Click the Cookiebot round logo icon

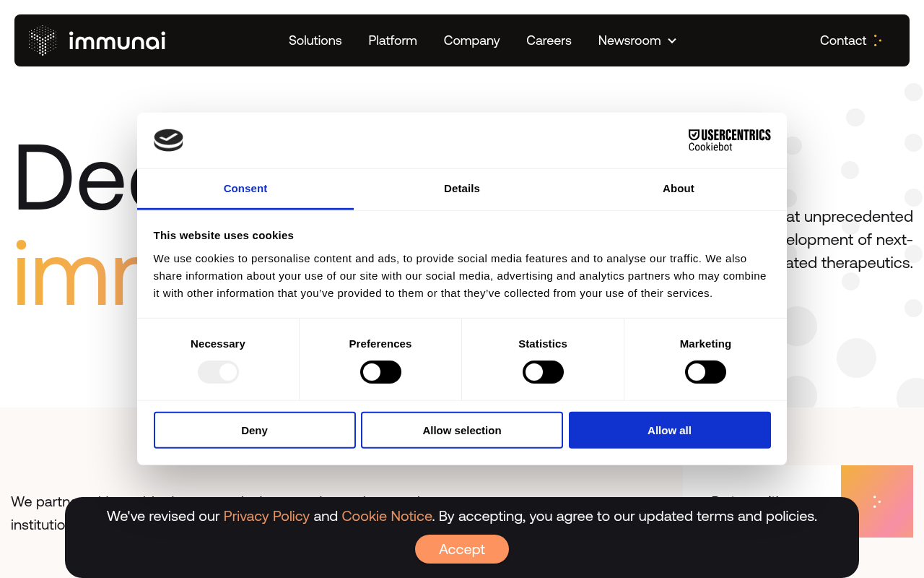(168, 140)
